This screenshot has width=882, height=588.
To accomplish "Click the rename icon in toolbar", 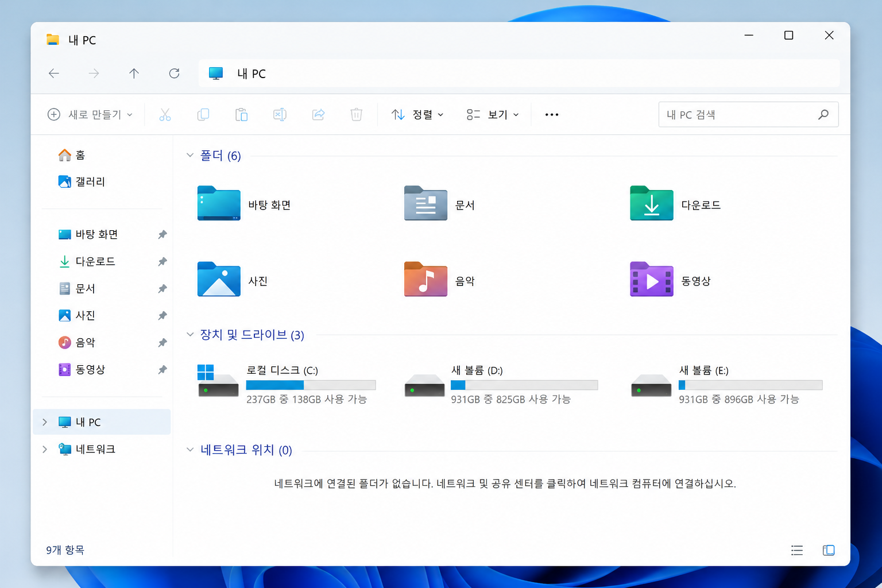I will (x=280, y=115).
